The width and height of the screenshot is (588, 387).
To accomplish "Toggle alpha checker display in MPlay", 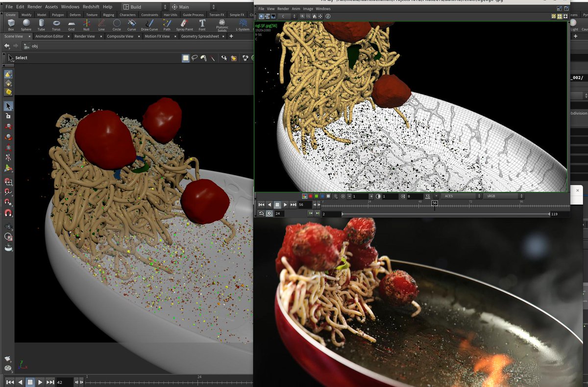I will [x=328, y=196].
